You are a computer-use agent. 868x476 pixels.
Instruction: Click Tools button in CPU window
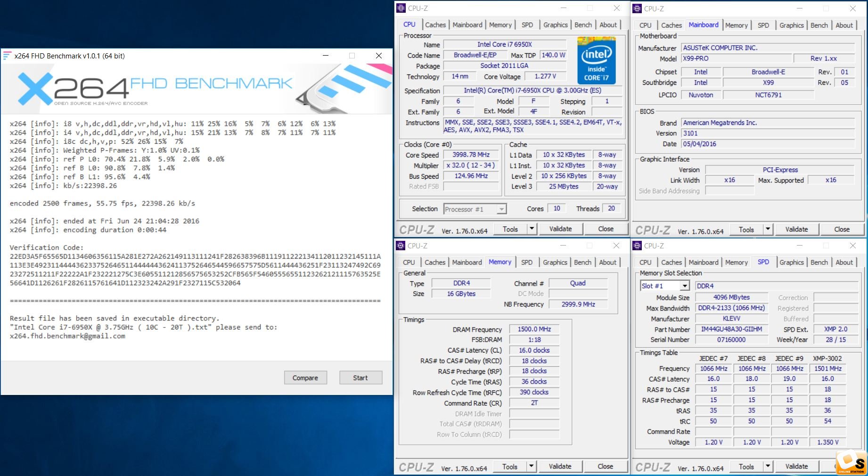510,229
